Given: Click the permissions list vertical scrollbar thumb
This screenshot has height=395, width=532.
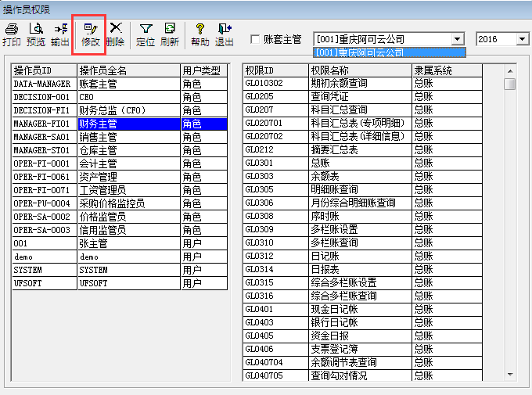Looking at the screenshot, I should [509, 84].
